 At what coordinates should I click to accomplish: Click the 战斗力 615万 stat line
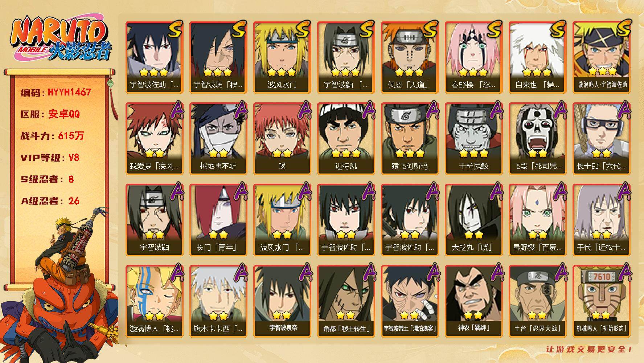coord(52,136)
